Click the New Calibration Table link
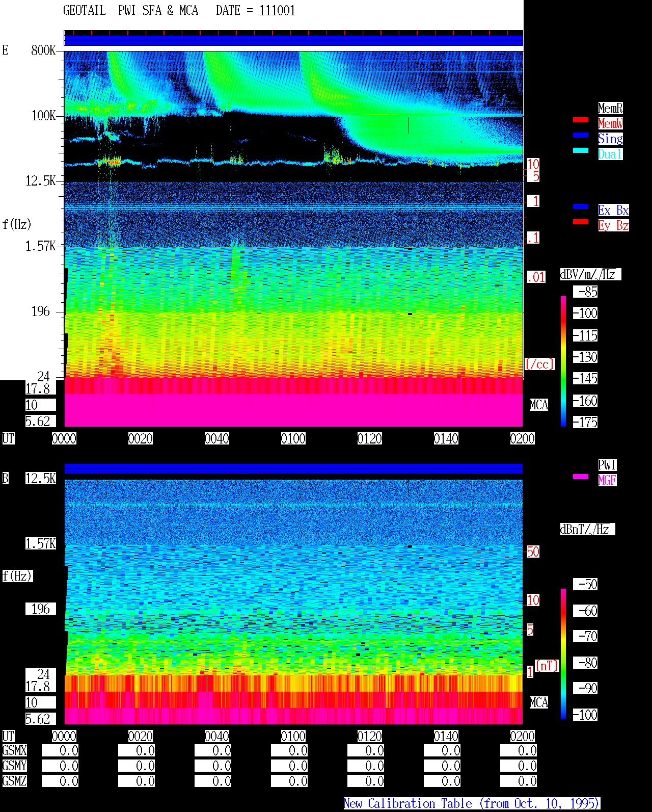 [x=472, y=804]
